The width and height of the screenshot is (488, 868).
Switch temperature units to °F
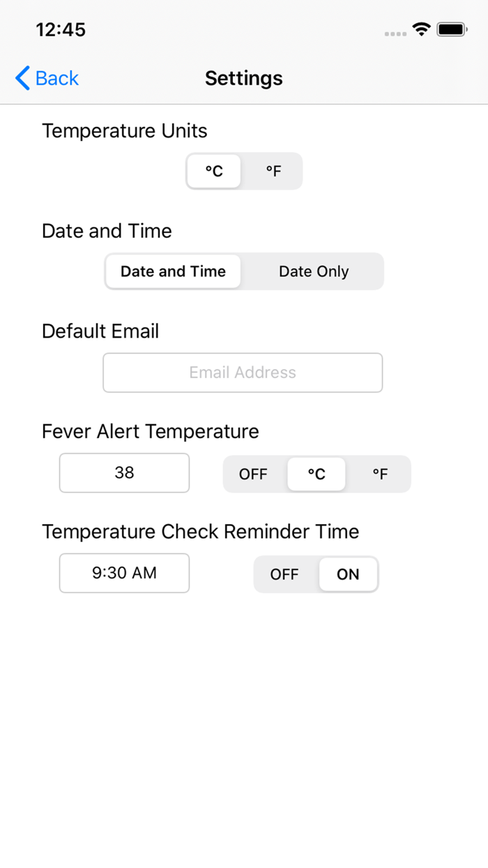tap(273, 171)
